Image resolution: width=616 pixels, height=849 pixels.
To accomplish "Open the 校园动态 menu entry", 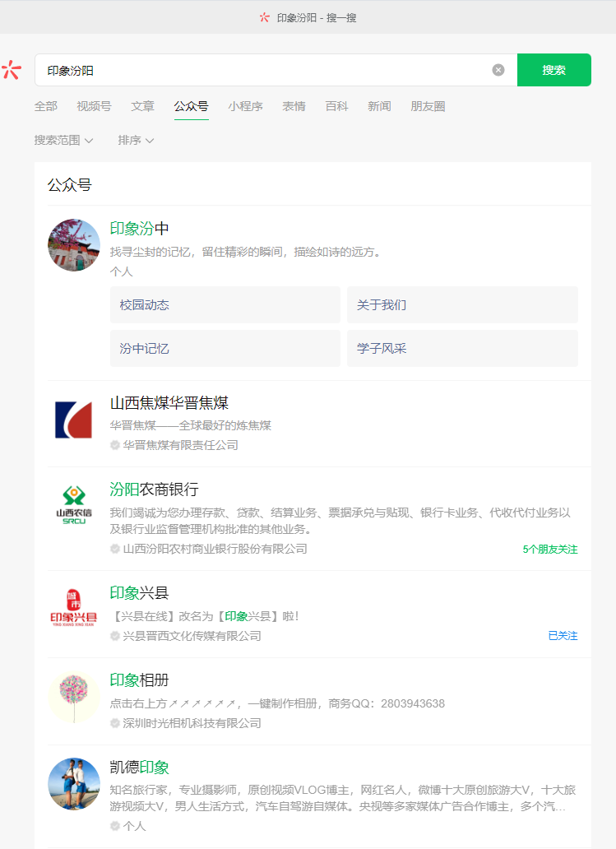I will click(225, 305).
